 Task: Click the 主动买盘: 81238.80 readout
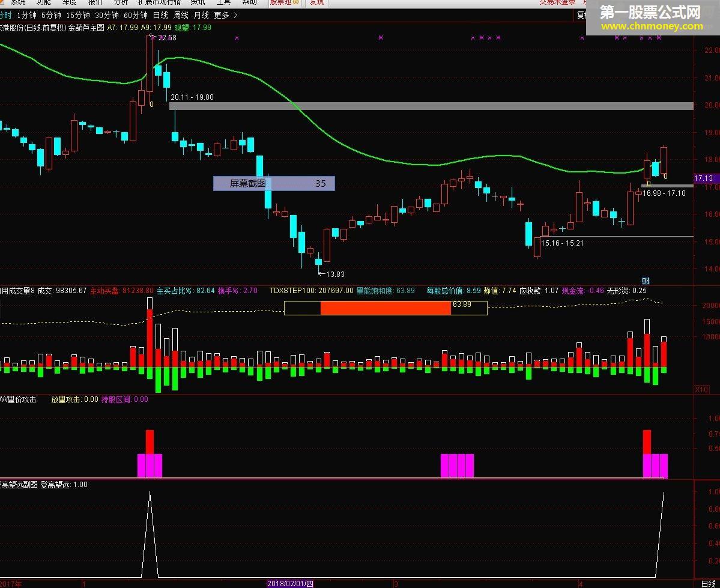click(x=122, y=291)
